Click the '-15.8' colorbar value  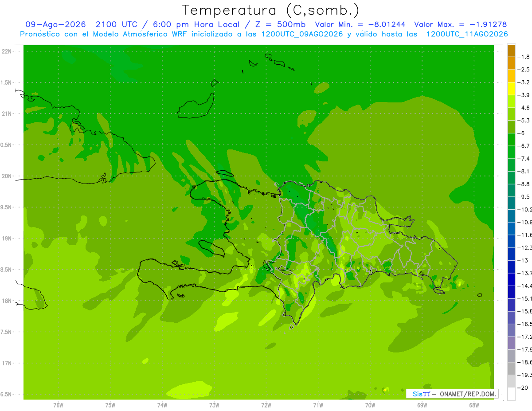coord(524,311)
